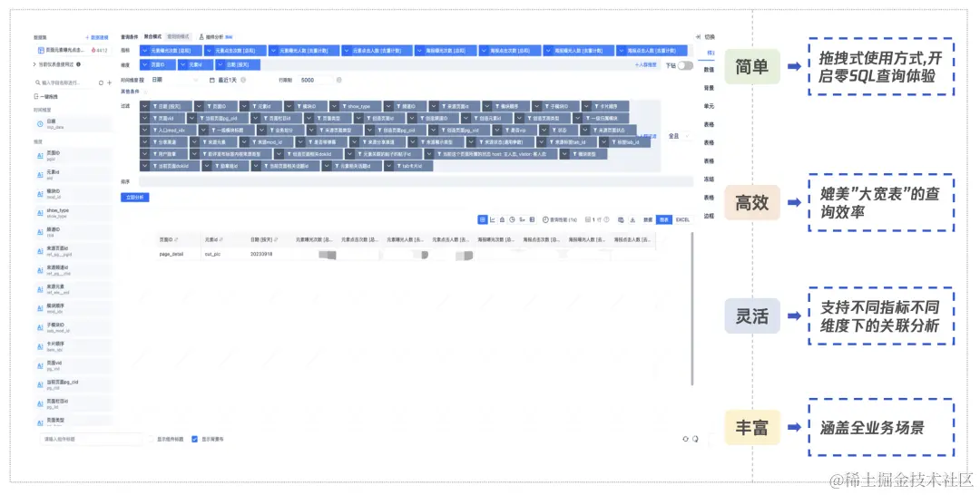980x495 pixels.
Task: Click the 一键拖拽 icon in left panel
Action: coord(36,96)
